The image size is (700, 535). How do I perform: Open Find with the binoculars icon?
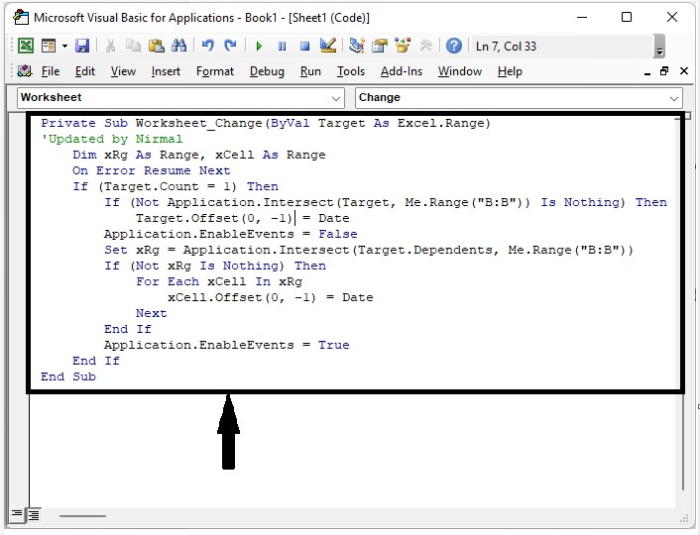click(x=179, y=46)
